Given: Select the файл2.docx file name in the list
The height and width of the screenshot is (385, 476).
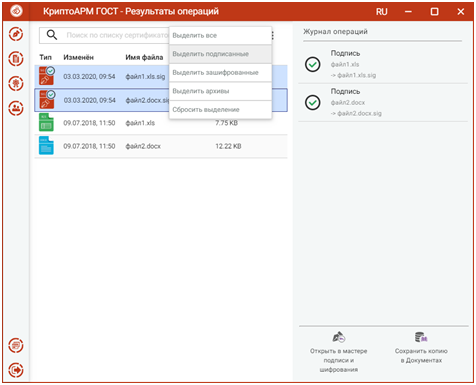Looking at the screenshot, I should 143,146.
